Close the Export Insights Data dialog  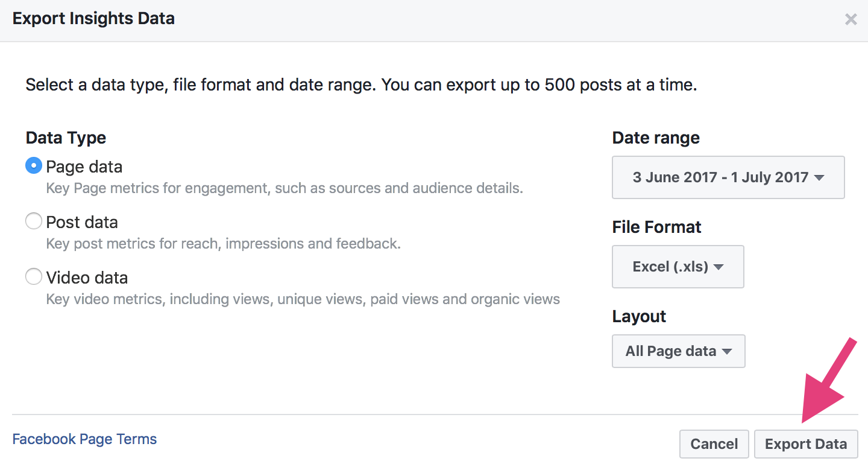tap(851, 19)
